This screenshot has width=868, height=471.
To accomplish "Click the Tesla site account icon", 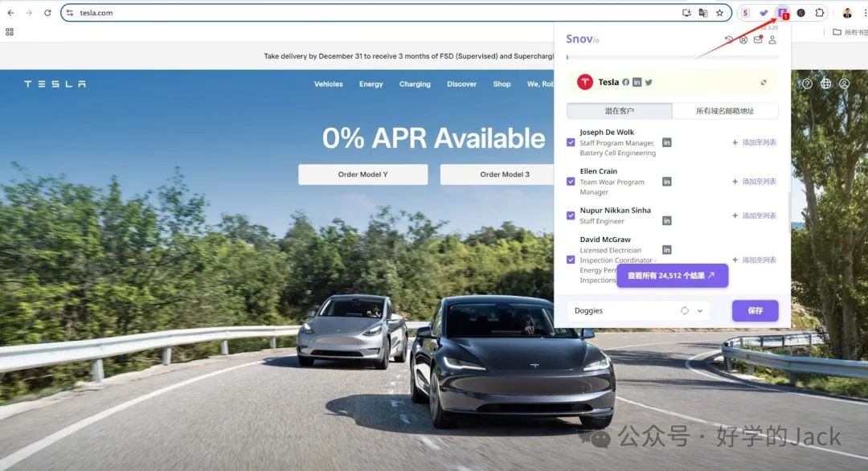I will point(844,84).
